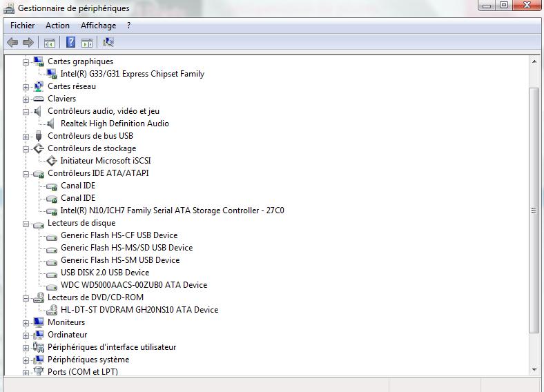Select the Realtek High Definition Audio device
This screenshot has width=544, height=392.
tap(115, 124)
